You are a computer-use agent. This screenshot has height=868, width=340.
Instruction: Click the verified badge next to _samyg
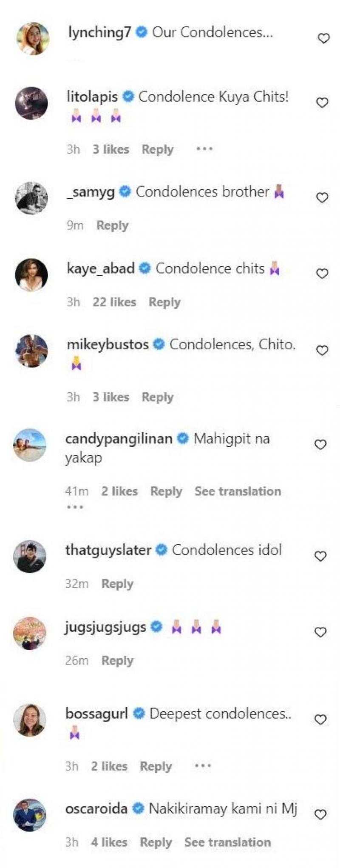(124, 191)
